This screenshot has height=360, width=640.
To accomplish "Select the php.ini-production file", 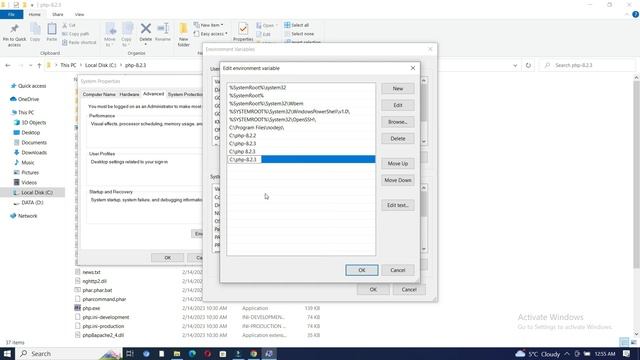I will tap(103, 326).
